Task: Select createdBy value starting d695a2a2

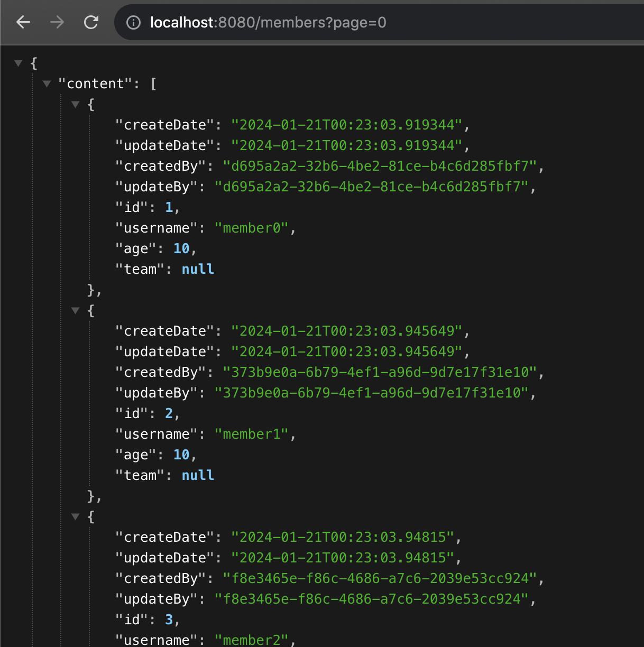Action: pyautogui.click(x=380, y=166)
